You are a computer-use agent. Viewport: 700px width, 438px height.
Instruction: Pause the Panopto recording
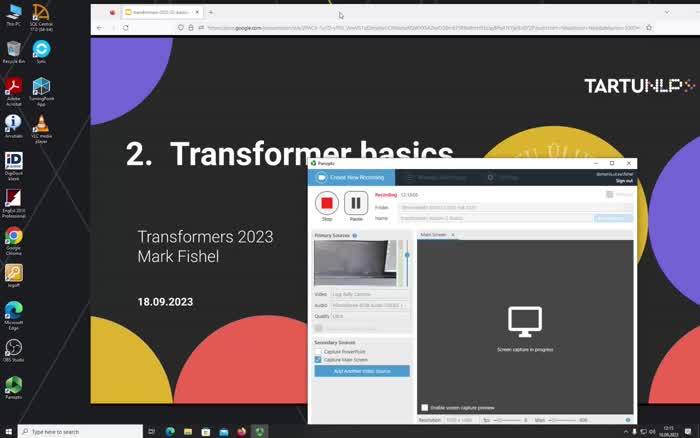356,204
